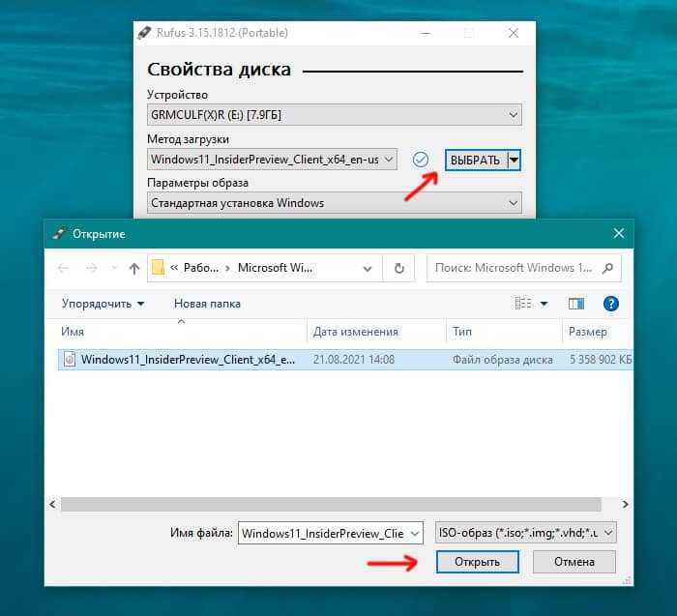Click the Microsoft Wi... breadcrumb segment
Screen dimensions: 677x616
coord(275,268)
